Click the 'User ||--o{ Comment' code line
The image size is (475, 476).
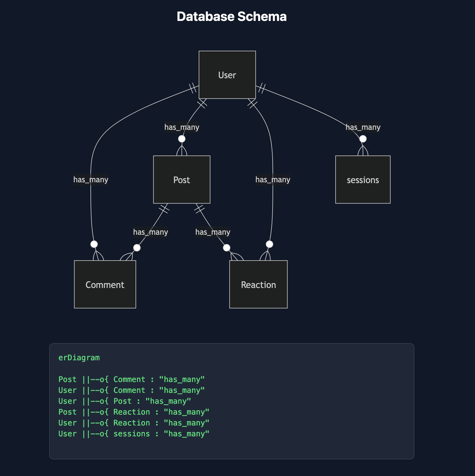[132, 390]
